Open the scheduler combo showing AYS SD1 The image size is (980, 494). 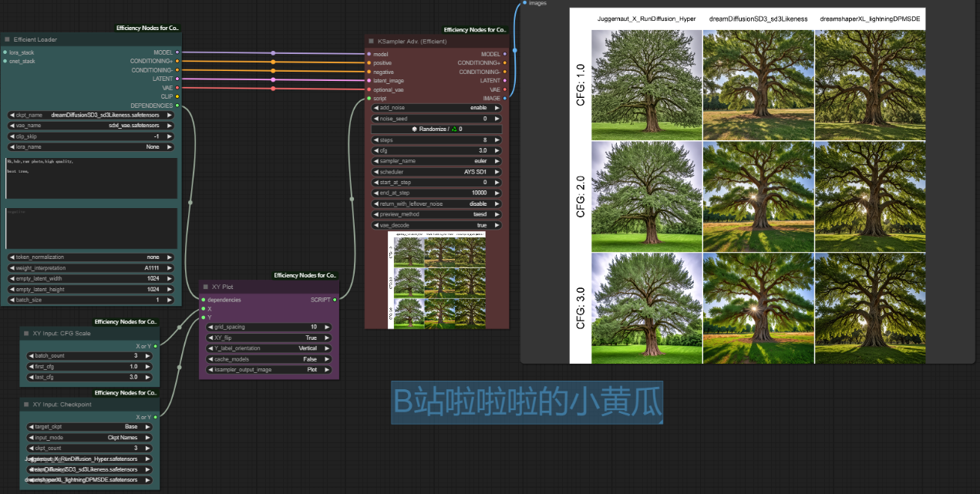[437, 172]
